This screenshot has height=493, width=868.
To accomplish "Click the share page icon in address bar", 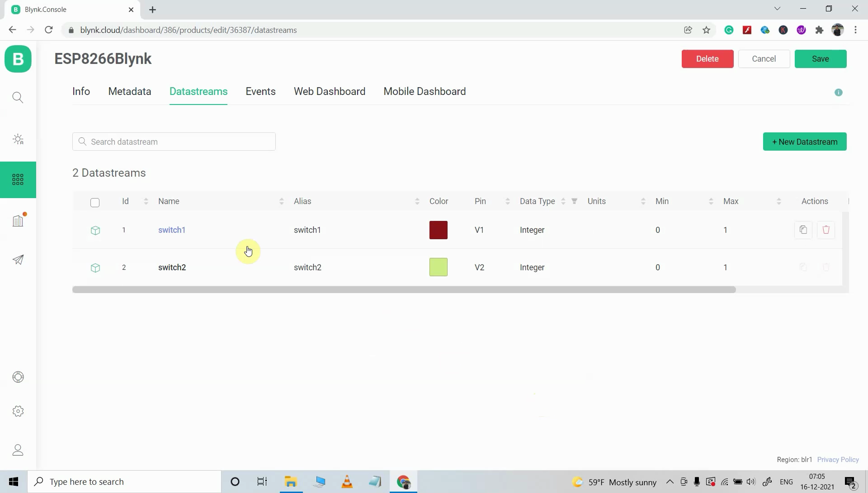I will pos(688,30).
